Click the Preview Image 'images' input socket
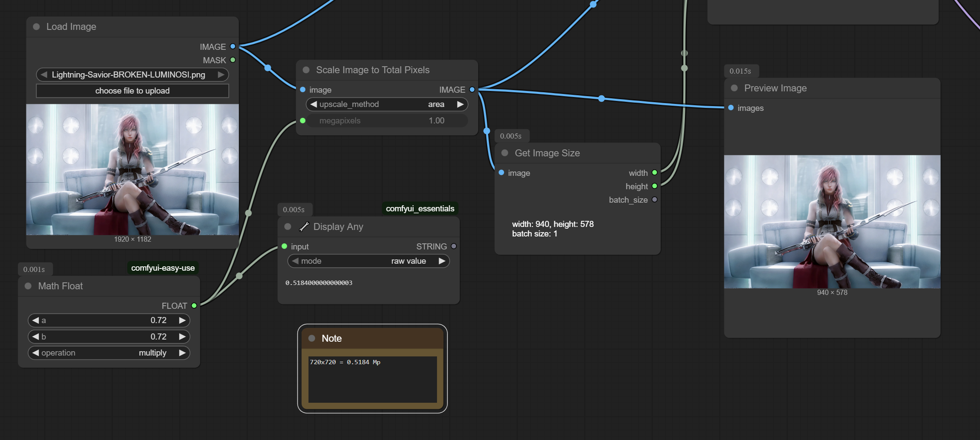The width and height of the screenshot is (980, 440). [731, 108]
